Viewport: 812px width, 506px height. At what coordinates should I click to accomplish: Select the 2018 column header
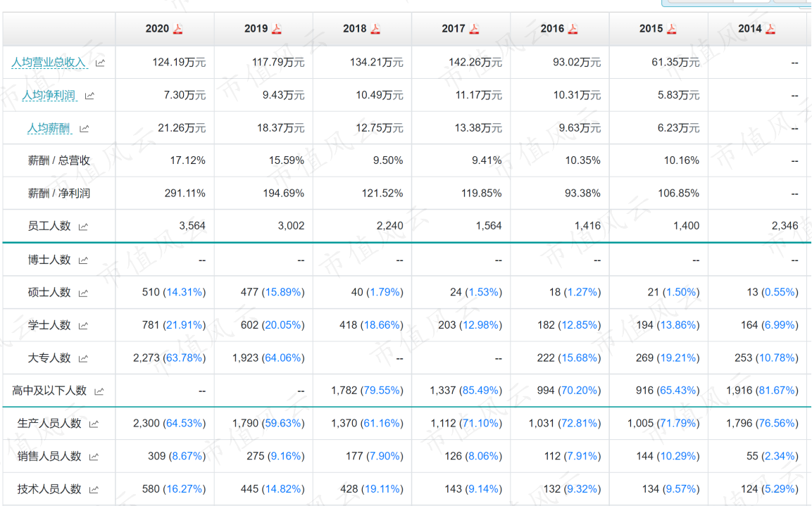click(362, 29)
